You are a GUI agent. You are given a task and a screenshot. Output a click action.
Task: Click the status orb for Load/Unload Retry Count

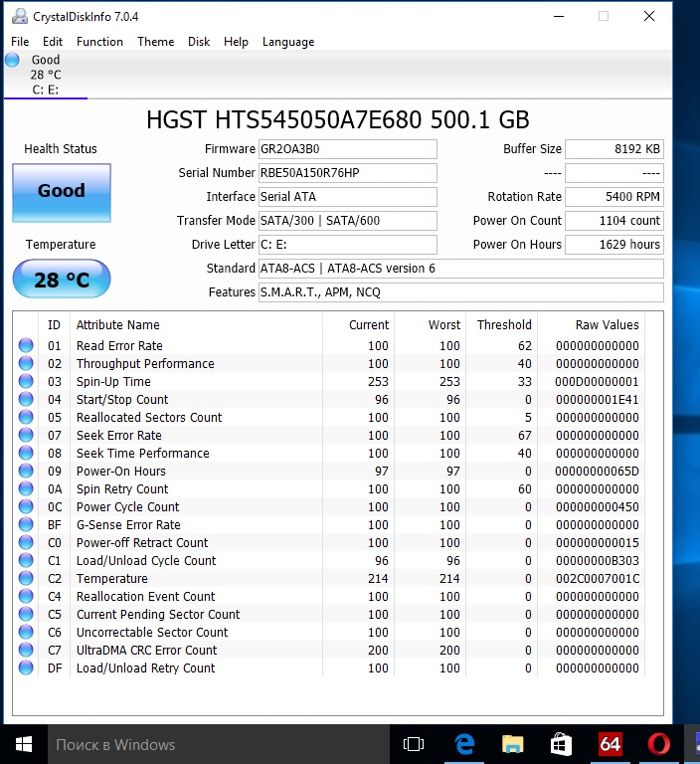click(x=26, y=668)
